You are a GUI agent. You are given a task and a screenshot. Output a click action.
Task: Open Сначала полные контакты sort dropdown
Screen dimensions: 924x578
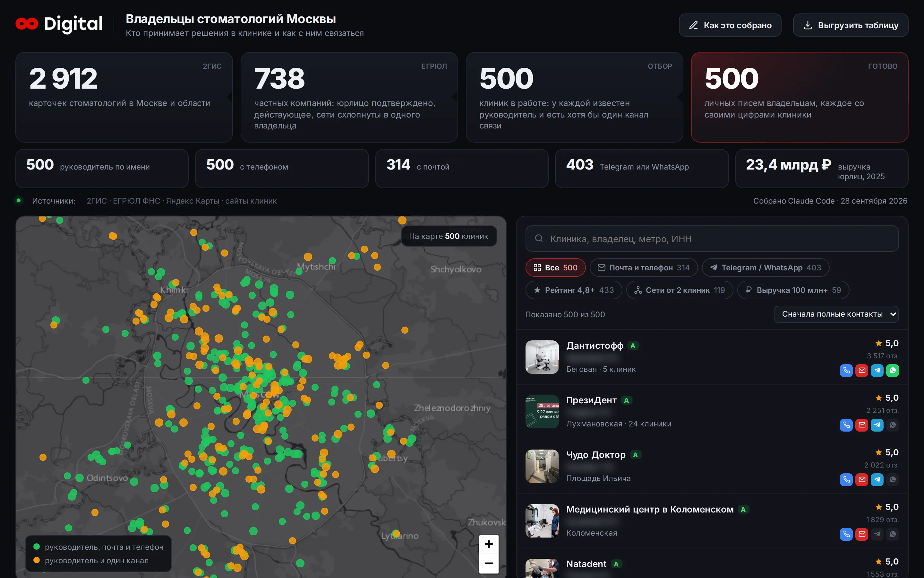[836, 314]
